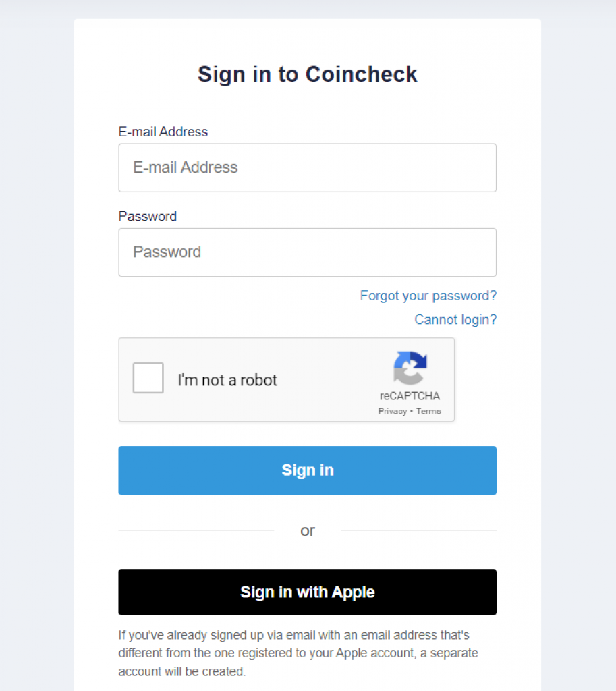The width and height of the screenshot is (616, 691).
Task: Click the Apple account notice paragraph
Action: 298,653
